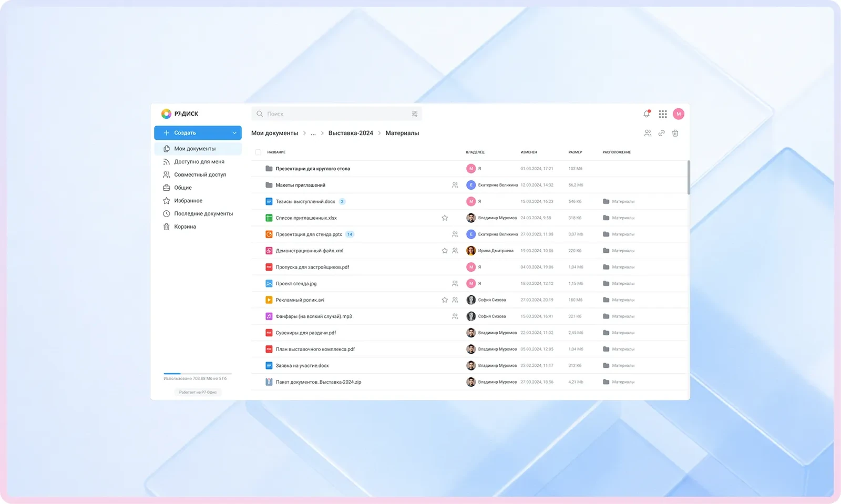The image size is (841, 504).
Task: Click the zip icon of Пакет документов
Action: tap(269, 382)
